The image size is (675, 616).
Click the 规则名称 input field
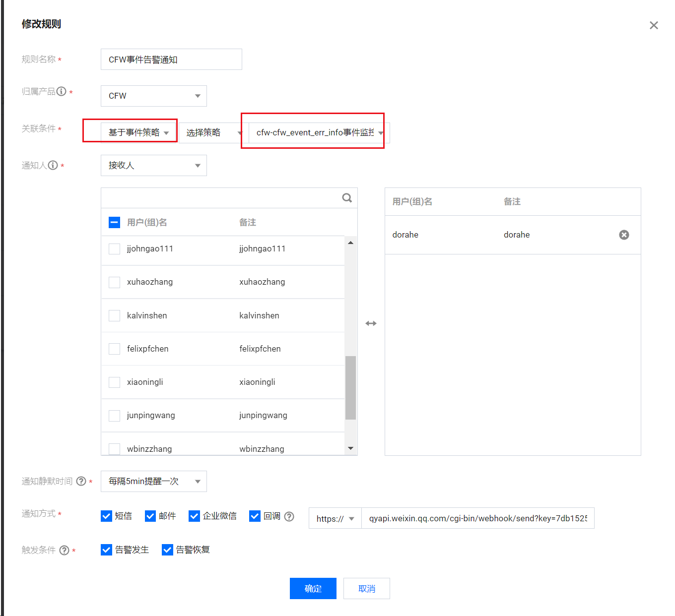(171, 60)
